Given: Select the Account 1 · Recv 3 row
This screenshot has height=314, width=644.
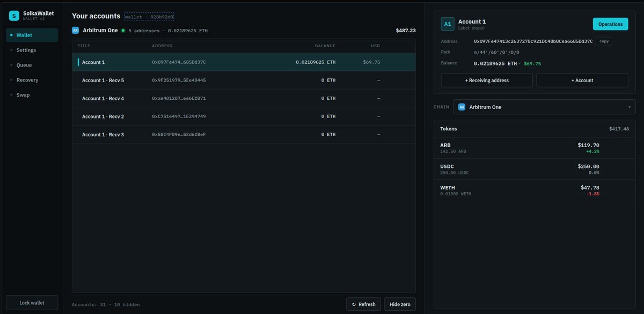Looking at the screenshot, I should tap(244, 134).
